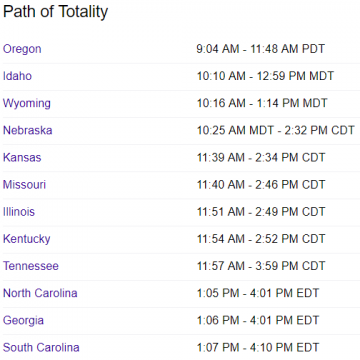Click the Kentucky link
The height and width of the screenshot is (360, 360).
(27, 239)
